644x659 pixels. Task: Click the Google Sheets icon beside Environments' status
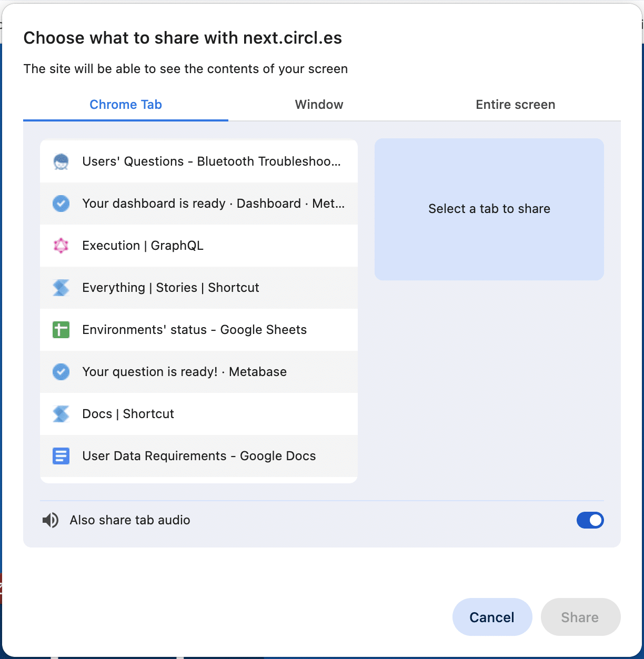pyautogui.click(x=61, y=330)
